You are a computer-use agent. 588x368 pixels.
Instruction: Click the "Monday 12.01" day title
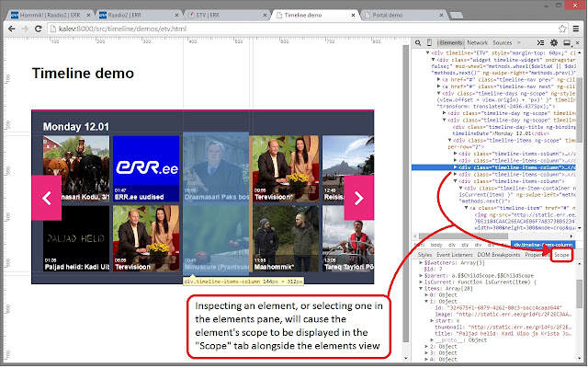(x=75, y=127)
